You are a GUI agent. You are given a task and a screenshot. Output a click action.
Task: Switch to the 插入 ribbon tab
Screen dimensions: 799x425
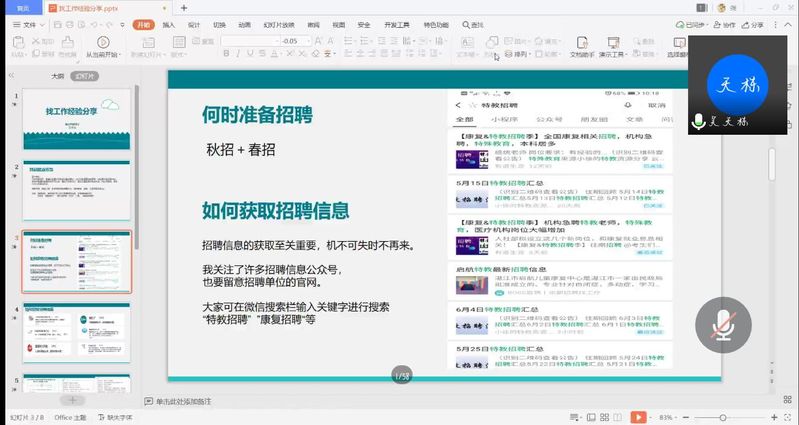[168, 24]
